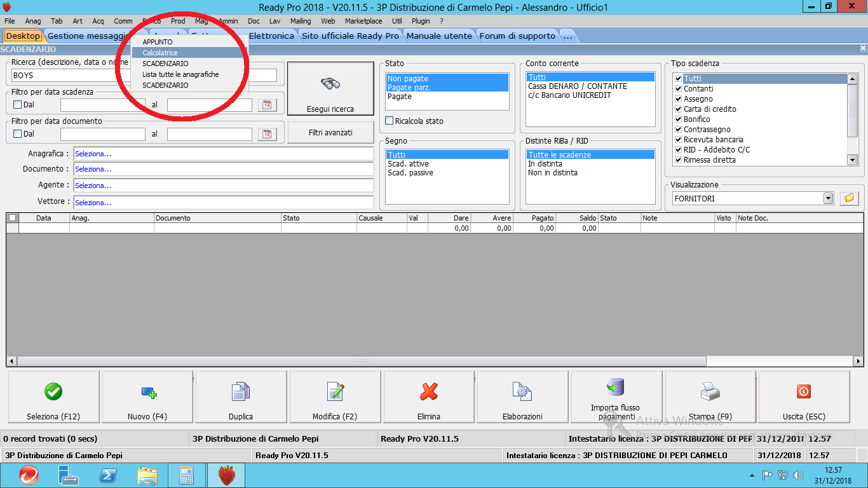The width and height of the screenshot is (868, 488).
Task: Tick the select-all checkbox in the table header
Action: (x=12, y=217)
